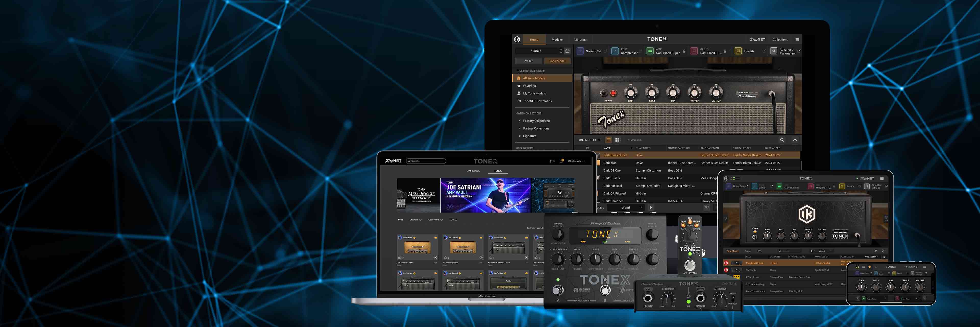This screenshot has width=980, height=327.
Task: Select the POST Compressor module icon in desktop window
Action: [x=615, y=51]
